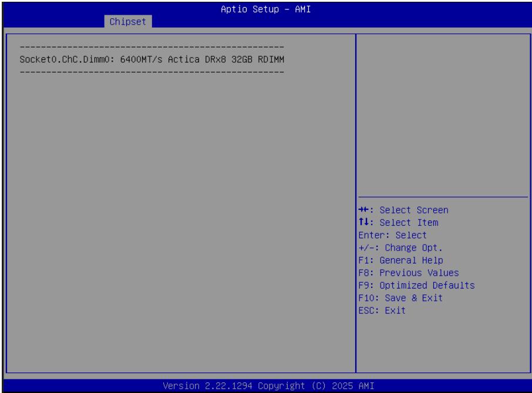Click the empty help description panel
532x393 pixels.
443,115
